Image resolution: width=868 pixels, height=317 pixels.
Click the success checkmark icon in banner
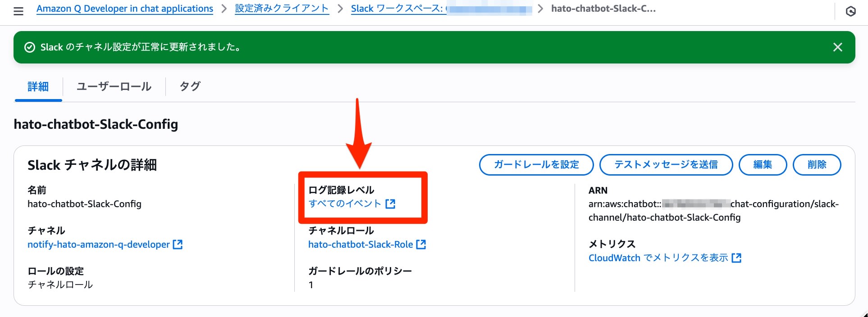(x=30, y=47)
